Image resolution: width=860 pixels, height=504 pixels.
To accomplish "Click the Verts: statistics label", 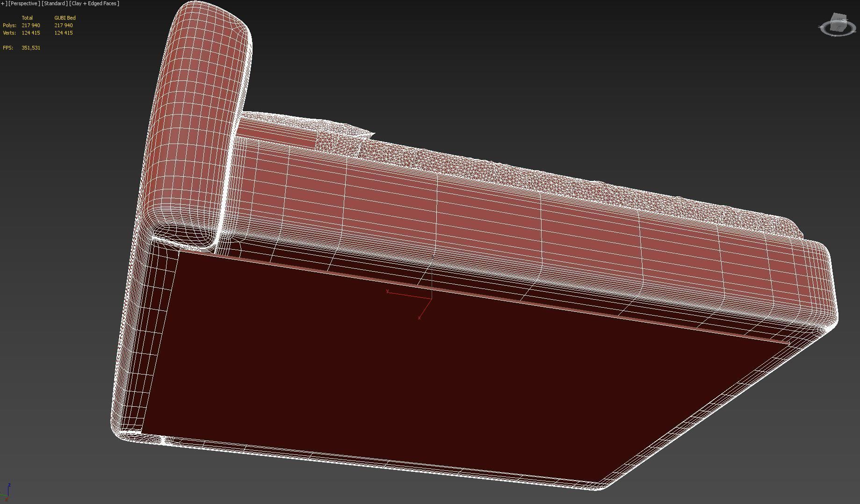I will (x=9, y=33).
